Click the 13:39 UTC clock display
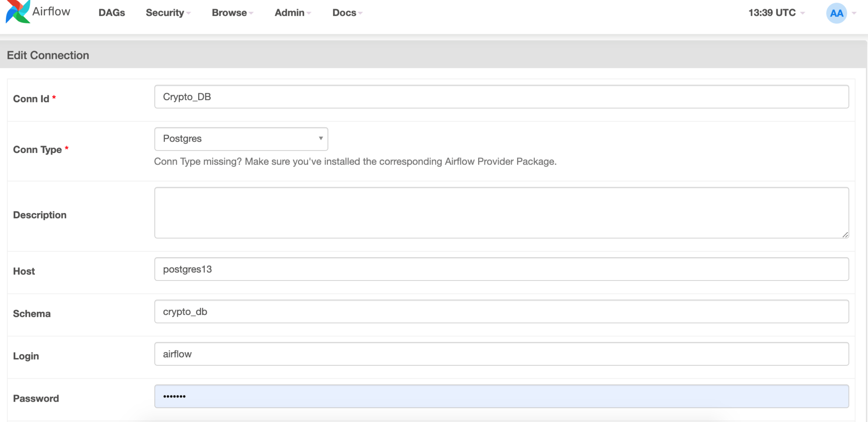 [771, 13]
